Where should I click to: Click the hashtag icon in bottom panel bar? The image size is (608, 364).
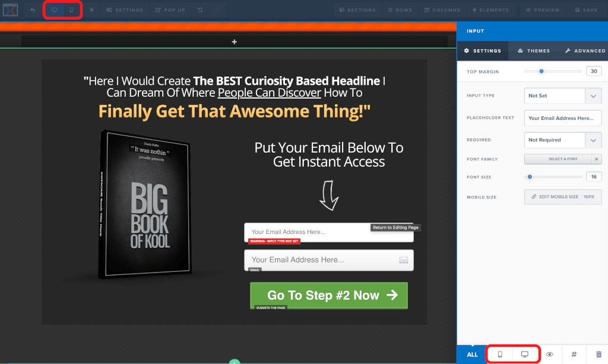click(574, 354)
